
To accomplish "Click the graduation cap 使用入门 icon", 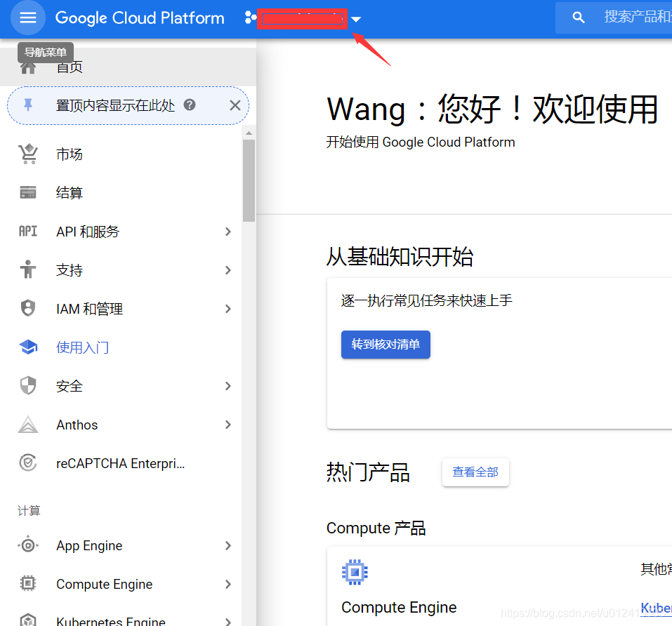I will [x=28, y=347].
